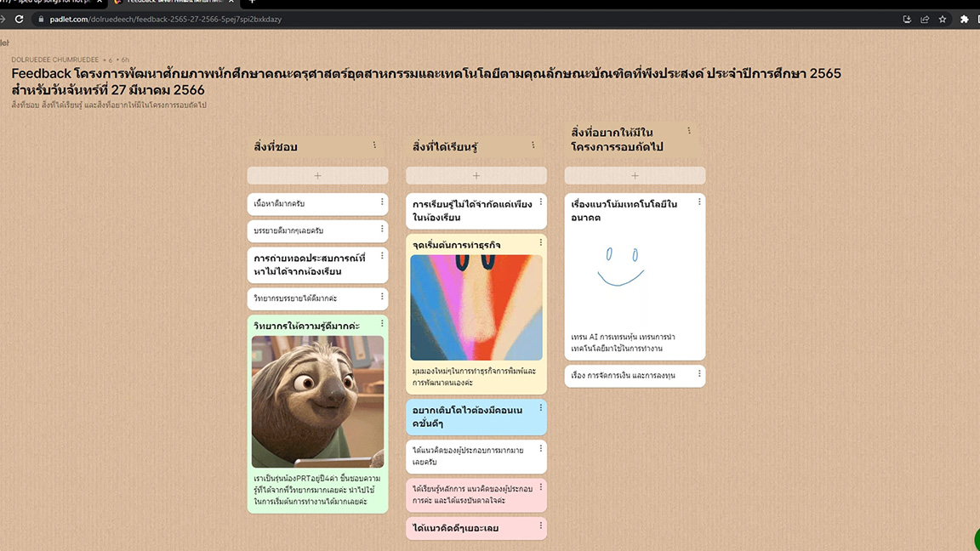Click the caption text beneath the sloth image
The image size is (980, 551).
(x=316, y=490)
